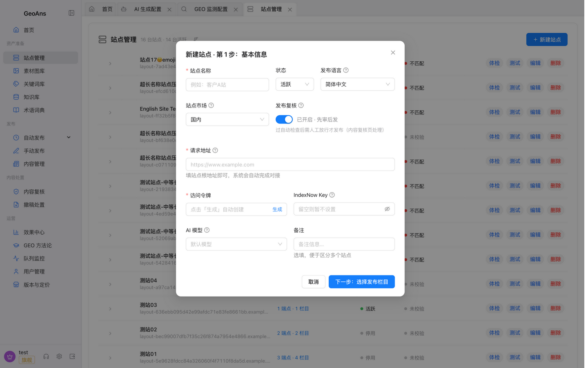Click the GEO 方法论 cap icon
Viewport: 588px width, 368px height.
[x=16, y=245]
